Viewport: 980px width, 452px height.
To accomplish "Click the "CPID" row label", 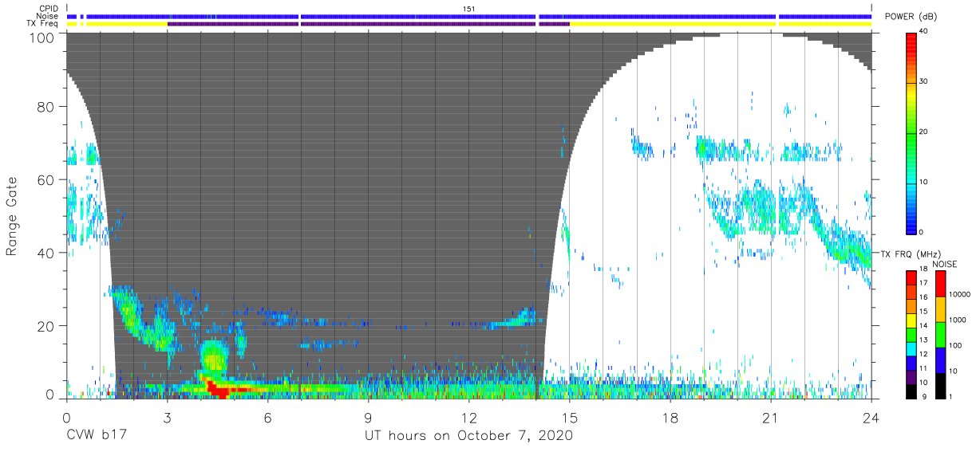I will [49, 9].
